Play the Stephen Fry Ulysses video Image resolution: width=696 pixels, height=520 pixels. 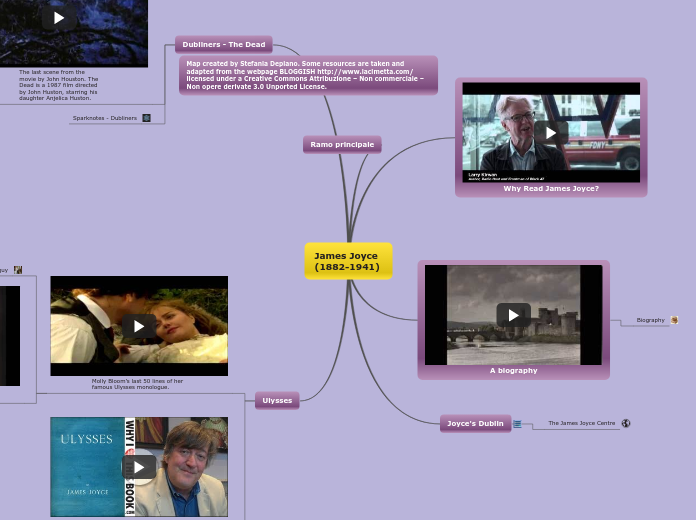point(139,467)
